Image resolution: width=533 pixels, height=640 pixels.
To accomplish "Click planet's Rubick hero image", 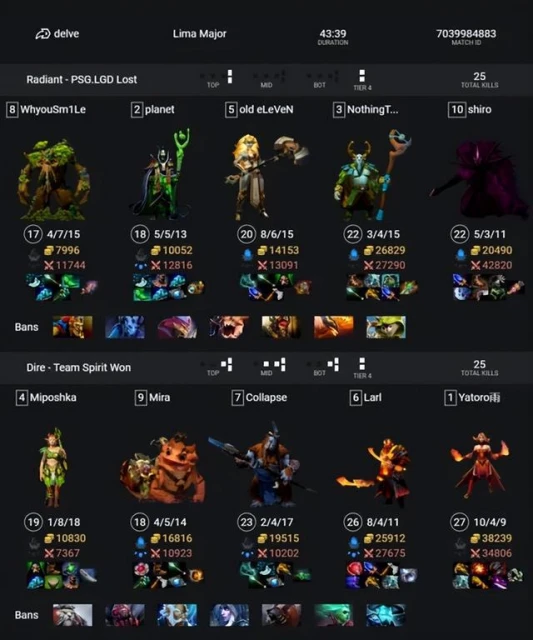I will (161, 176).
